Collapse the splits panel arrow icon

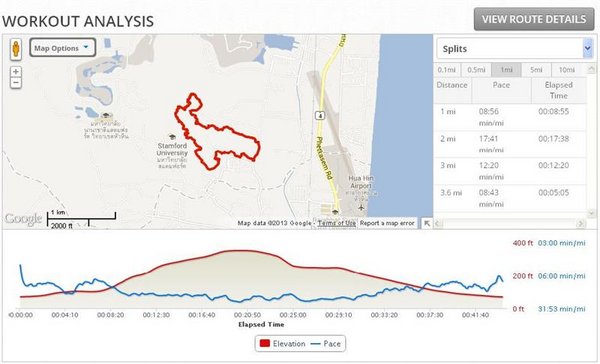click(427, 224)
